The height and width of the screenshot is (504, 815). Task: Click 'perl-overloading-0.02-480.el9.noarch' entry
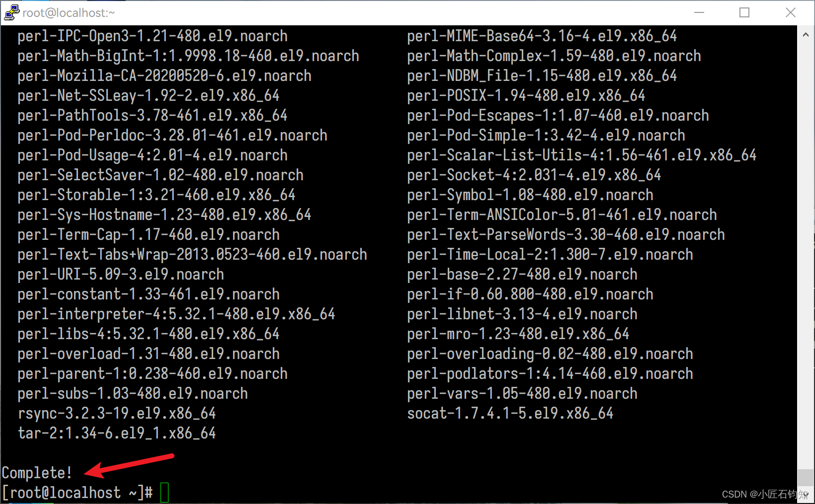click(x=550, y=354)
